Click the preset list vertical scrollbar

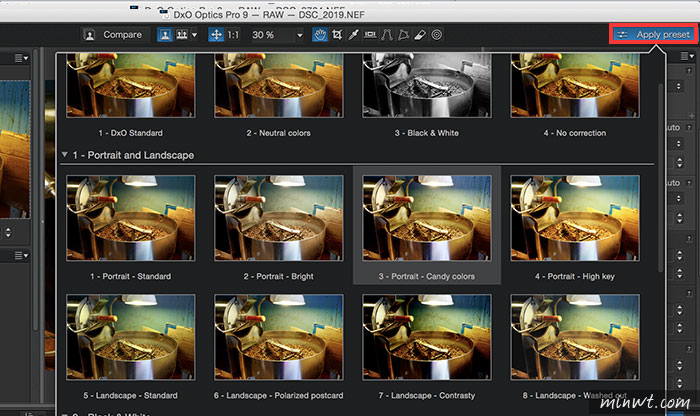tap(660, 177)
